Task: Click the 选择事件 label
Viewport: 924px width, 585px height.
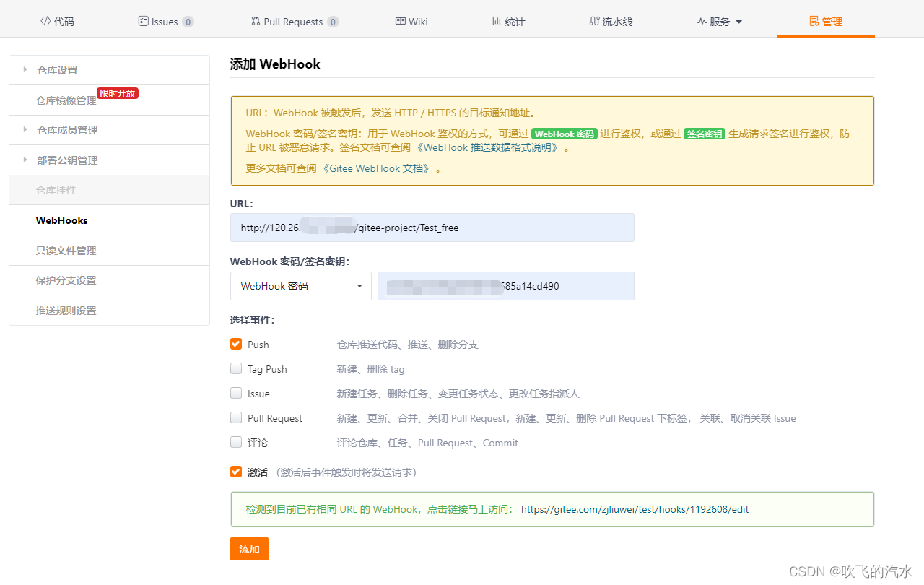Action: pos(252,320)
